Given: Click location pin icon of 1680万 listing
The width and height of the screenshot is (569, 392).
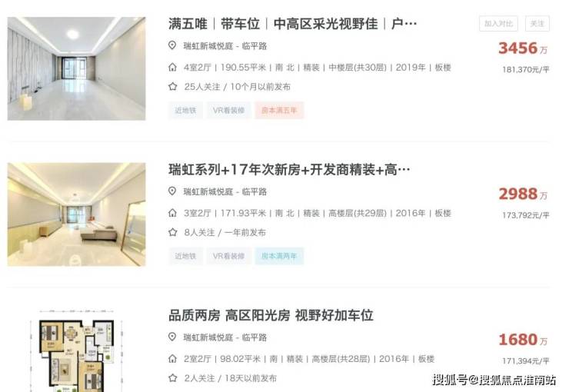Looking at the screenshot, I should pos(172,337).
